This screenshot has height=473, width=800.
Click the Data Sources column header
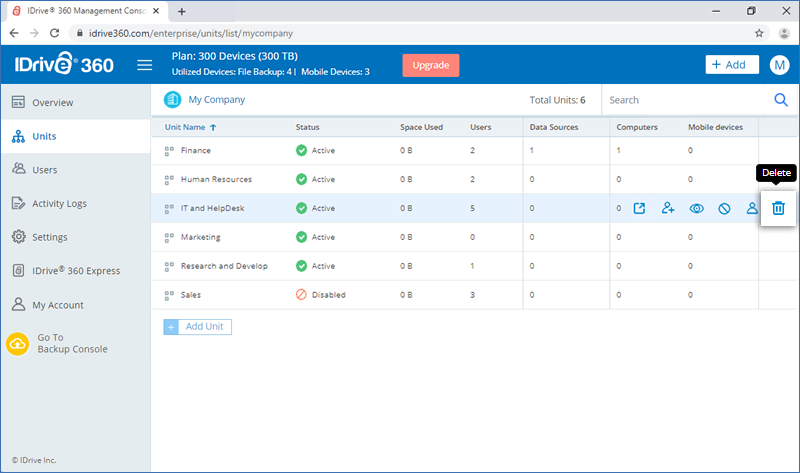coord(554,127)
